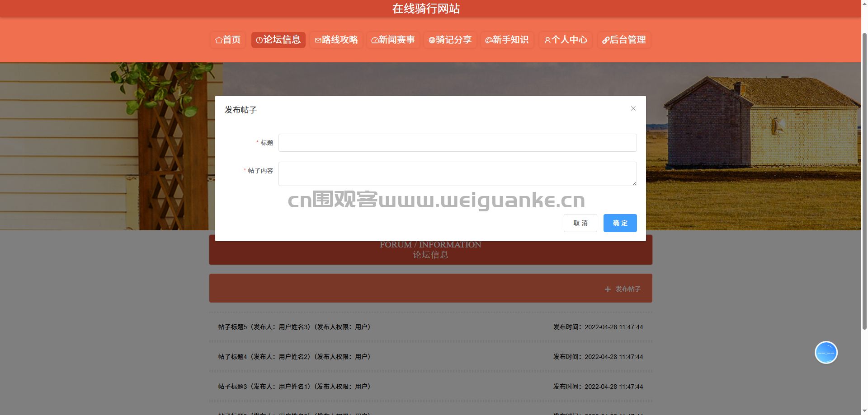Focus the 帖子内容 textarea
This screenshot has height=415, width=868.
click(x=458, y=174)
